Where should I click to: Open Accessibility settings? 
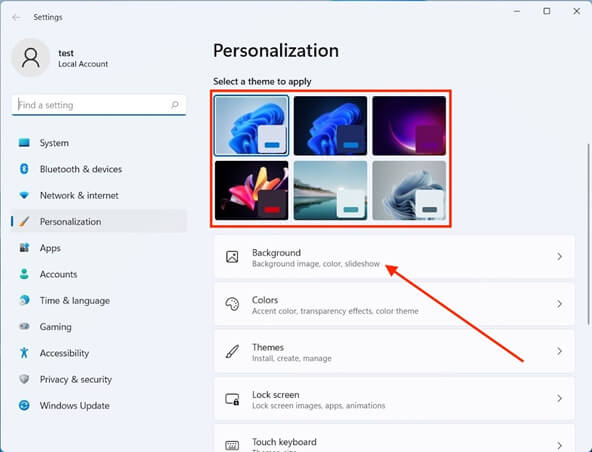(99, 353)
